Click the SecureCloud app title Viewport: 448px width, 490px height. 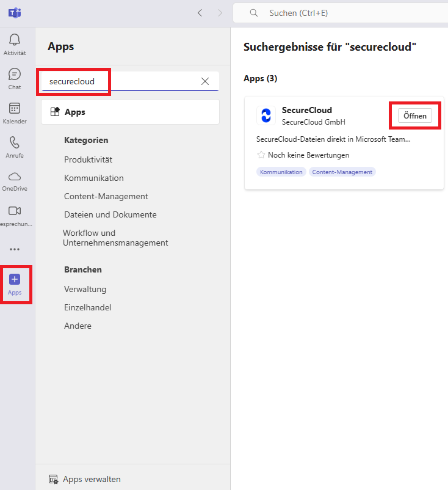coord(306,110)
